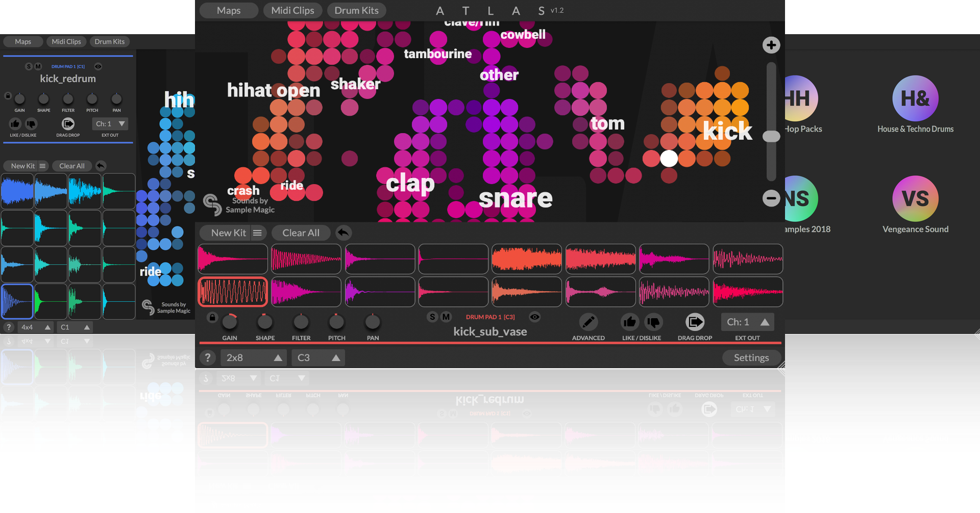Viewport: 980px width, 513px height.
Task: Click the 'clap' label on the map
Action: pyautogui.click(x=410, y=184)
